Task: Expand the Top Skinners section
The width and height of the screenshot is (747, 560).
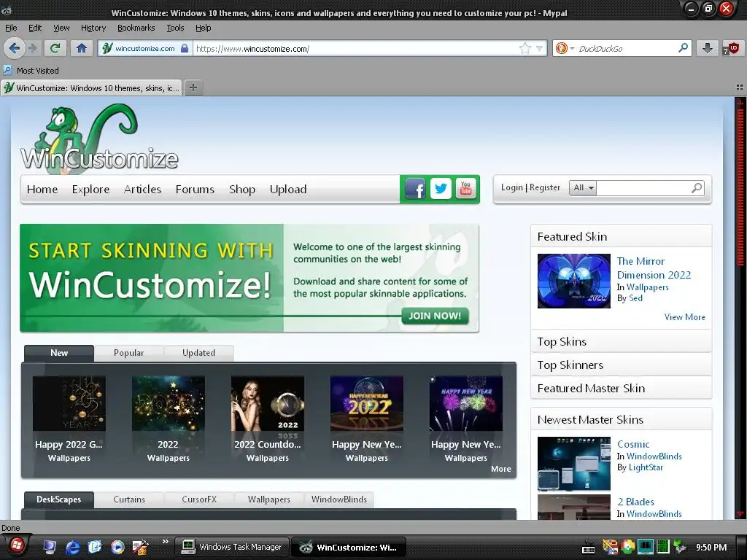Action: [x=622, y=365]
